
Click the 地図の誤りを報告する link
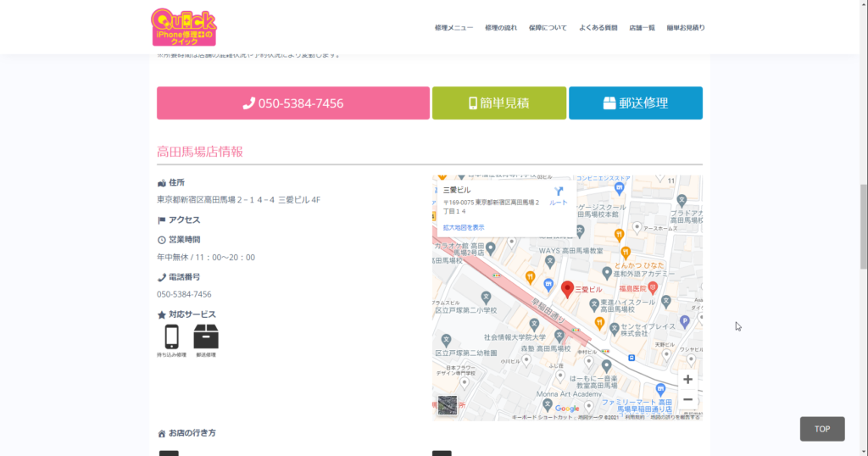pos(675,417)
